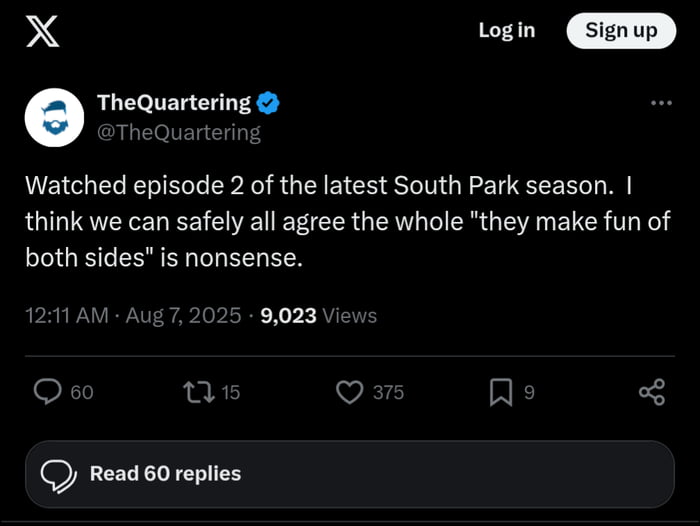Click the share post icon
The width and height of the screenshot is (700, 526).
click(651, 392)
